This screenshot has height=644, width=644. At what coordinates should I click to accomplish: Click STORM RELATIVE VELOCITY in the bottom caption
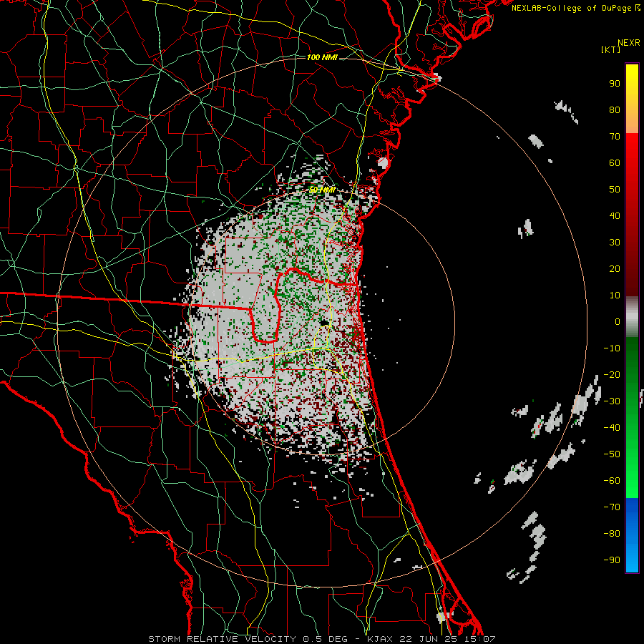click(222, 639)
